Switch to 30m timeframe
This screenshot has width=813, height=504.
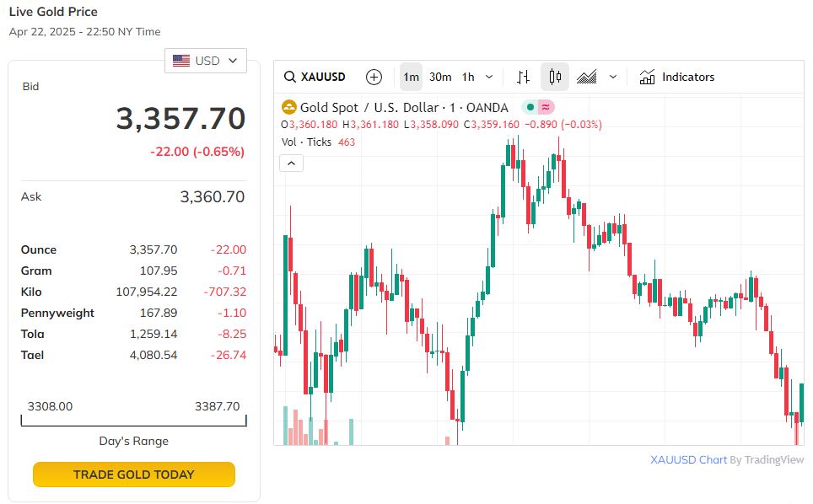[x=440, y=77]
